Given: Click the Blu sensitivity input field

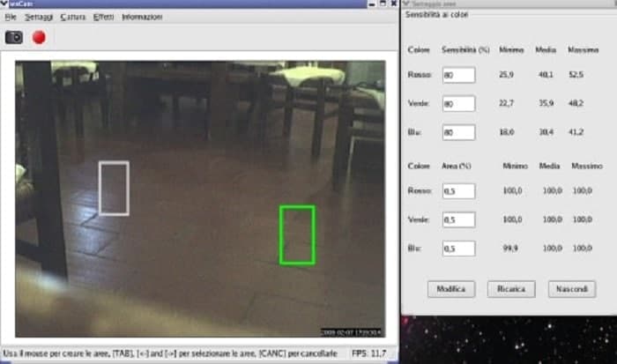Looking at the screenshot, I should (x=458, y=132).
